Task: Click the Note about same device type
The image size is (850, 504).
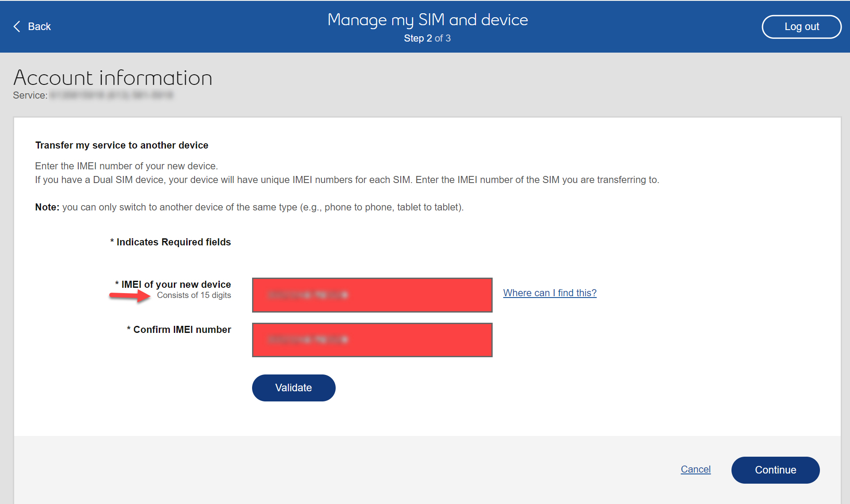Action: [249, 207]
